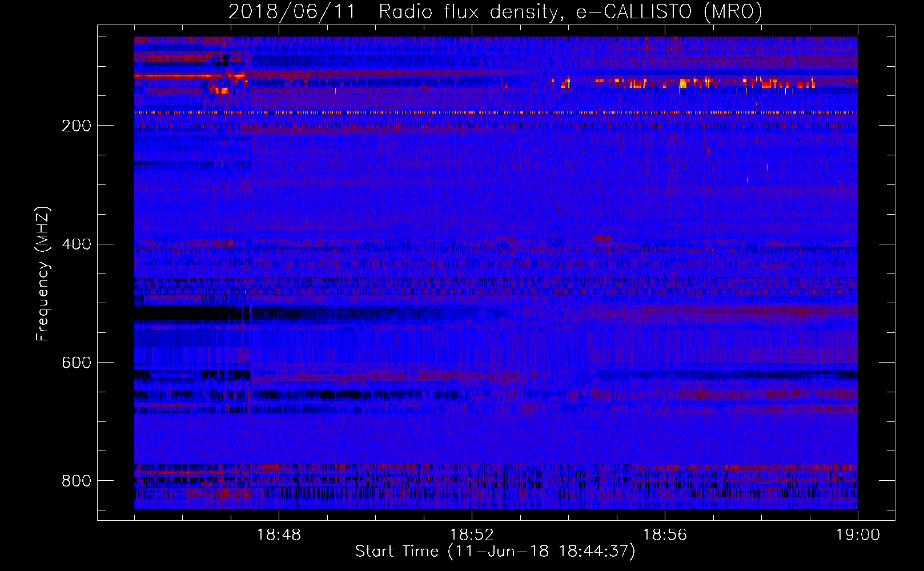Image resolution: width=924 pixels, height=571 pixels.
Task: Click the 'Frequency (MHZ)' y-axis label
Action: [43, 274]
